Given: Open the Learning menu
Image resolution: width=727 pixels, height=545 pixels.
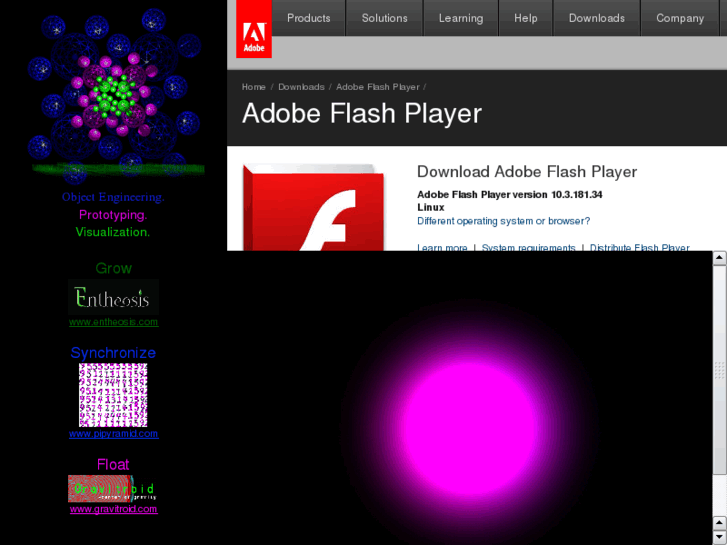Looking at the screenshot, I should click(x=461, y=18).
